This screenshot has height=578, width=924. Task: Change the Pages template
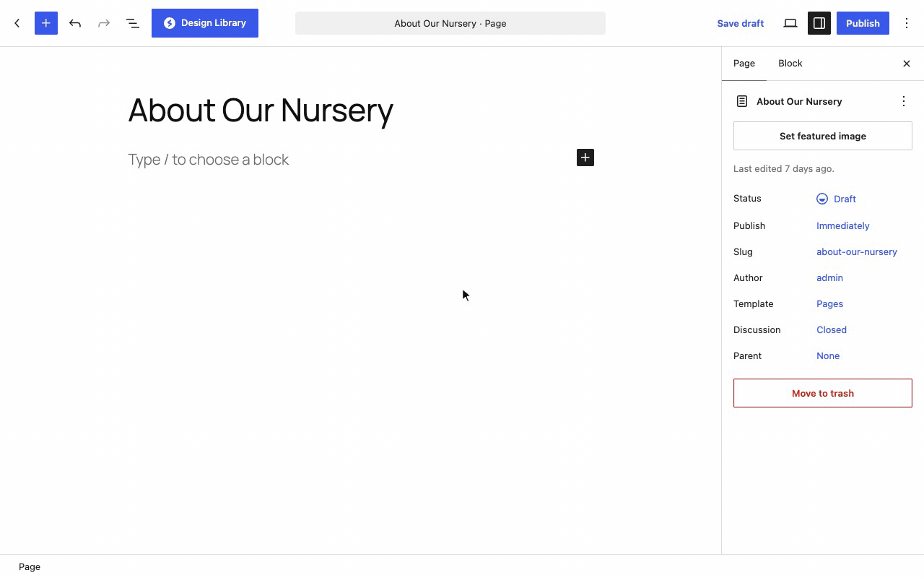tap(829, 303)
